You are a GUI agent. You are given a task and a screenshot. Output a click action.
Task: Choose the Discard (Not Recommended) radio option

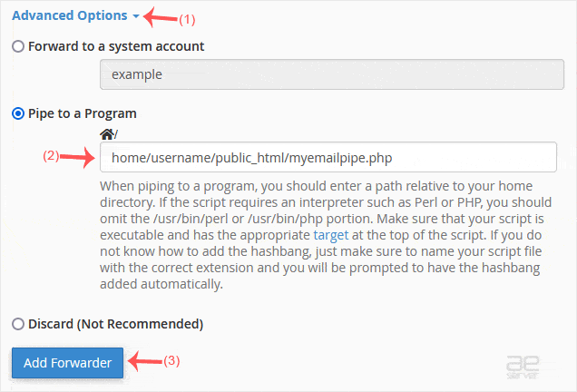pos(18,324)
